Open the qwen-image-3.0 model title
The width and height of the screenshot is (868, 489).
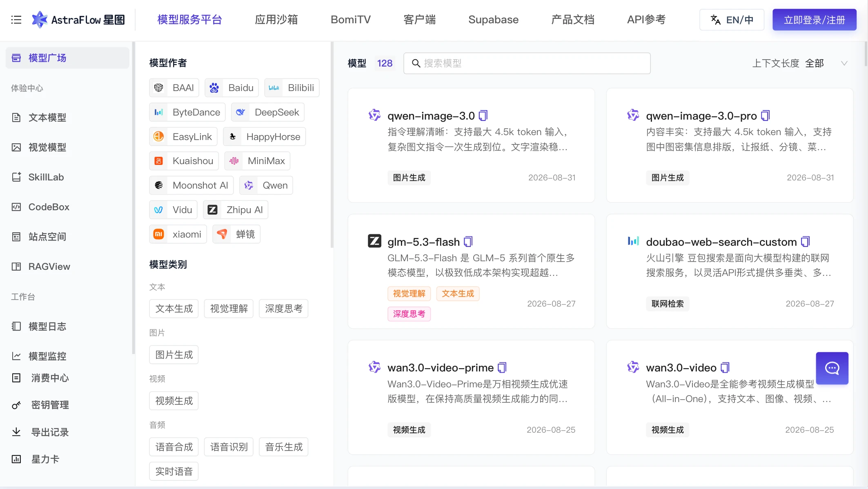431,116
